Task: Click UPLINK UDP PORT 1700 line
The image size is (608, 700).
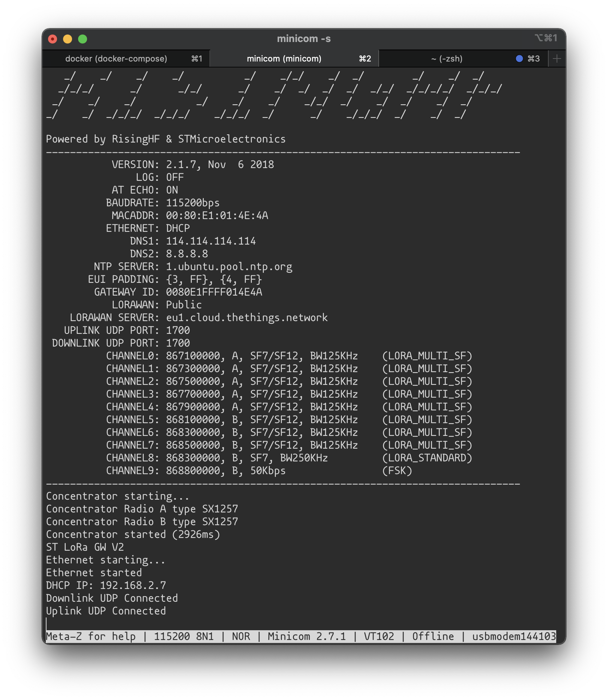Action: tap(127, 330)
